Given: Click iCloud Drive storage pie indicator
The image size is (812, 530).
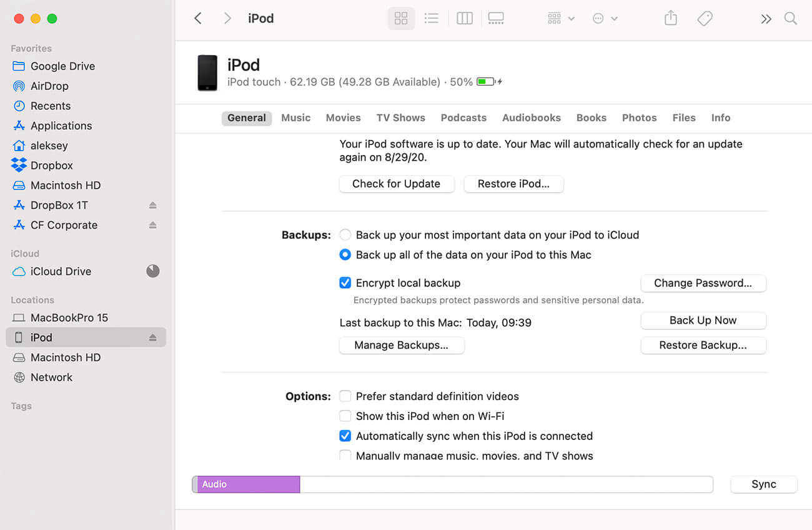Looking at the screenshot, I should click(153, 271).
